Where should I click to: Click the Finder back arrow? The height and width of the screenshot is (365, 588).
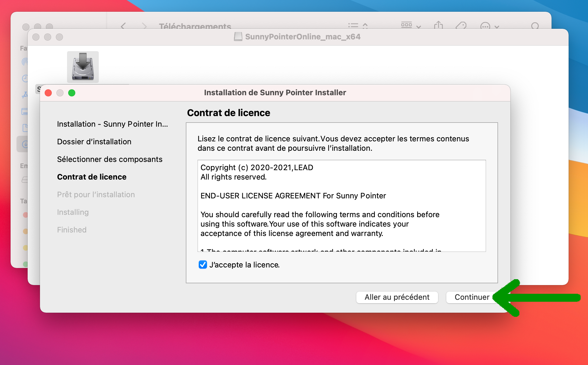click(x=123, y=26)
